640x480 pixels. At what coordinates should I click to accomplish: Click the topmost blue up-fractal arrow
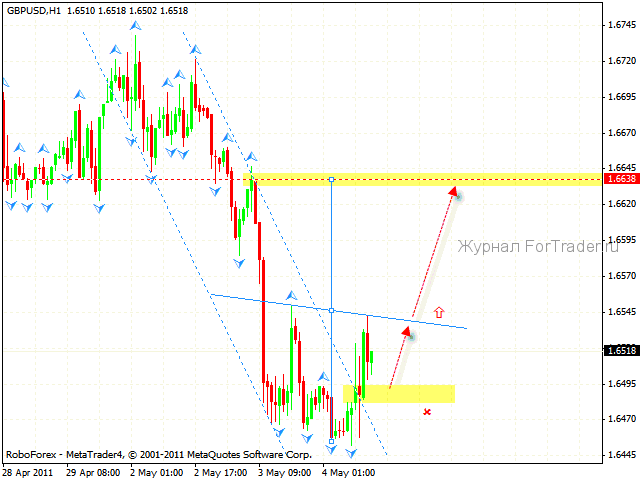(136, 26)
